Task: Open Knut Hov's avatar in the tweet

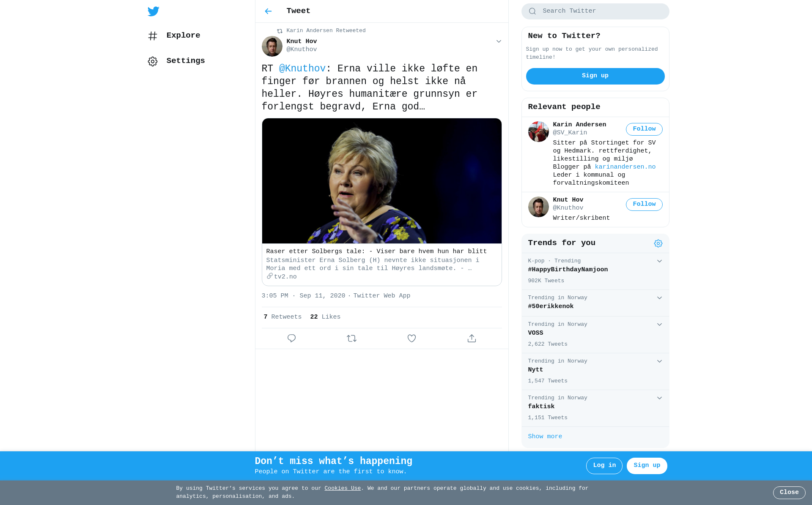Action: point(272,46)
